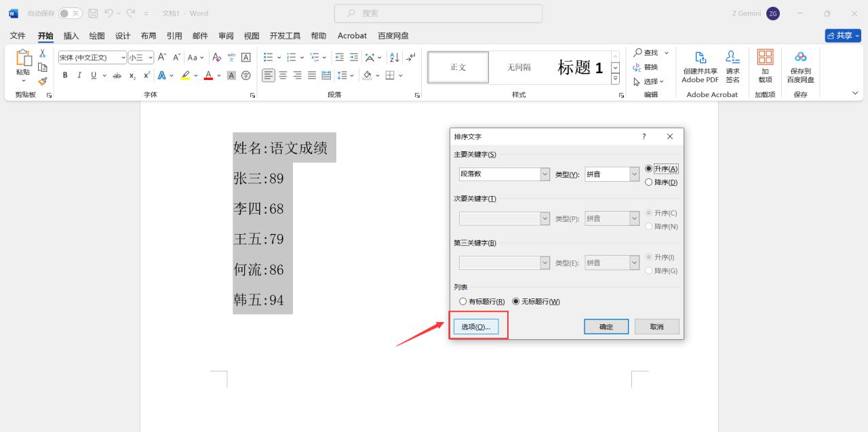Expand the styles gallery more arrow
The width and height of the screenshot is (868, 432).
point(615,79)
